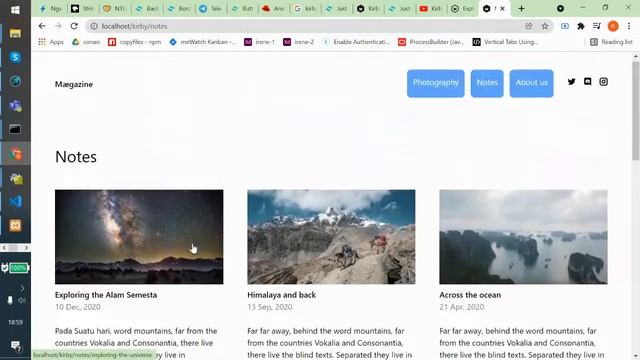Open the meWatch Kanban bookmark
Screen dimensions: 640x360
[x=203, y=42]
